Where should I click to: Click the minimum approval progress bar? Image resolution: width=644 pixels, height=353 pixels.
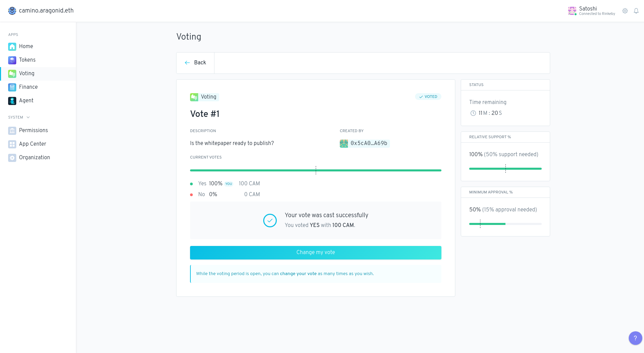tap(505, 224)
